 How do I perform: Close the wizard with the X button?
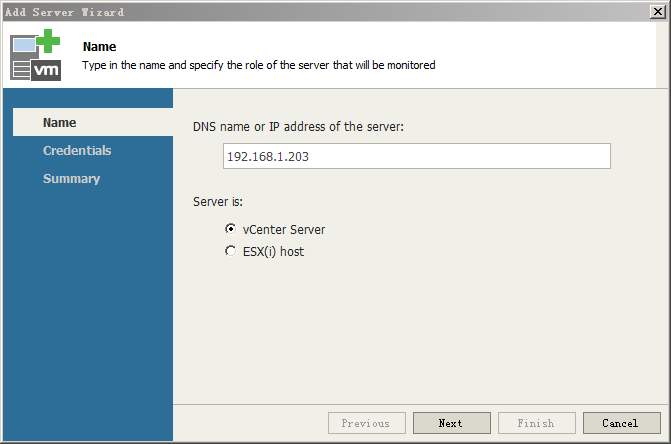(657, 12)
